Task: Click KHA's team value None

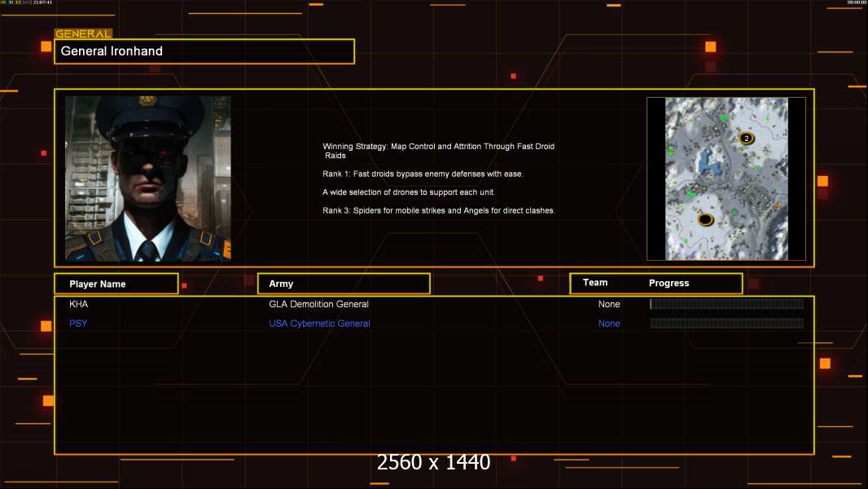Action: coord(609,304)
